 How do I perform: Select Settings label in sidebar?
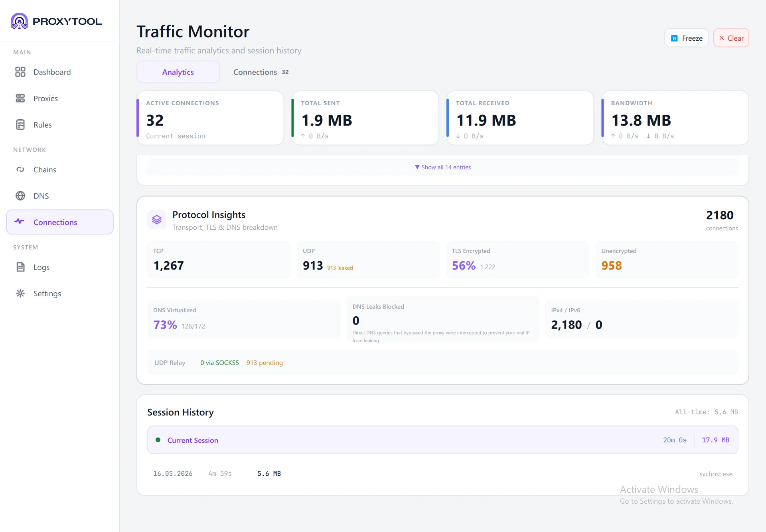coord(47,293)
